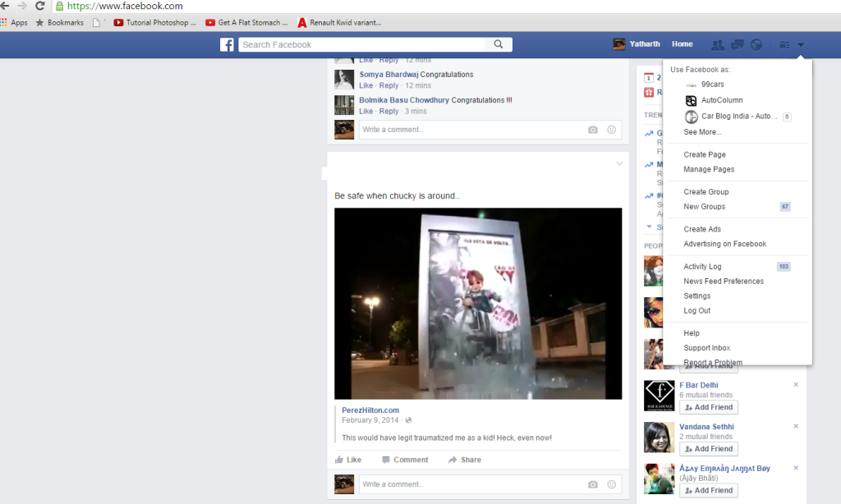Open the friend requests icon

[718, 44]
